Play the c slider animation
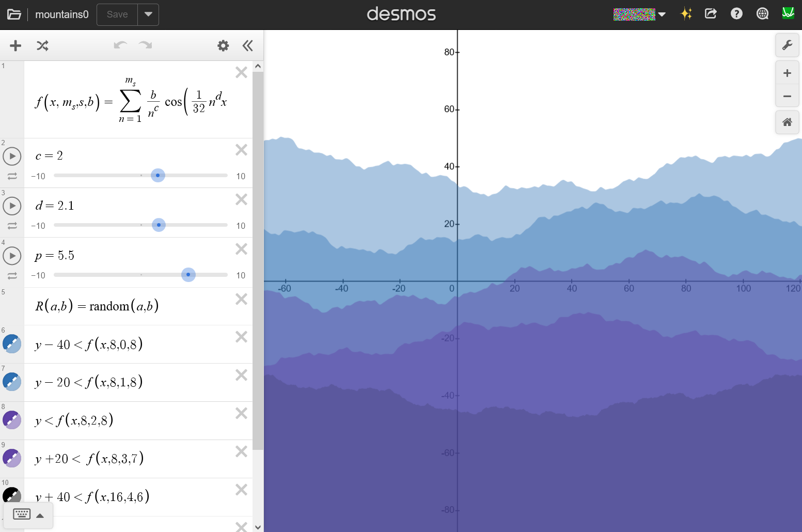The image size is (802, 532). coord(12,156)
